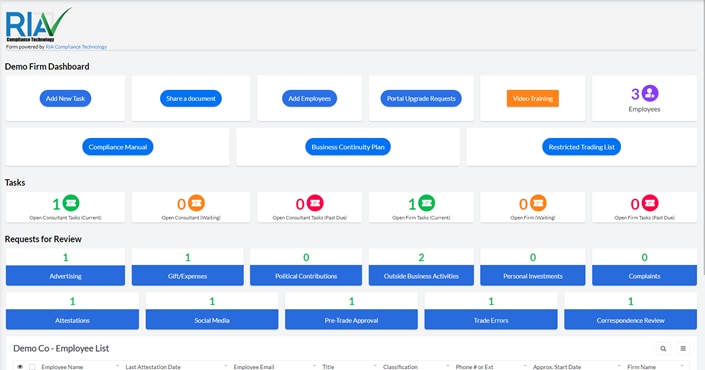Open Portal Upgrade Requests
The width and height of the screenshot is (705, 370).
(x=421, y=98)
